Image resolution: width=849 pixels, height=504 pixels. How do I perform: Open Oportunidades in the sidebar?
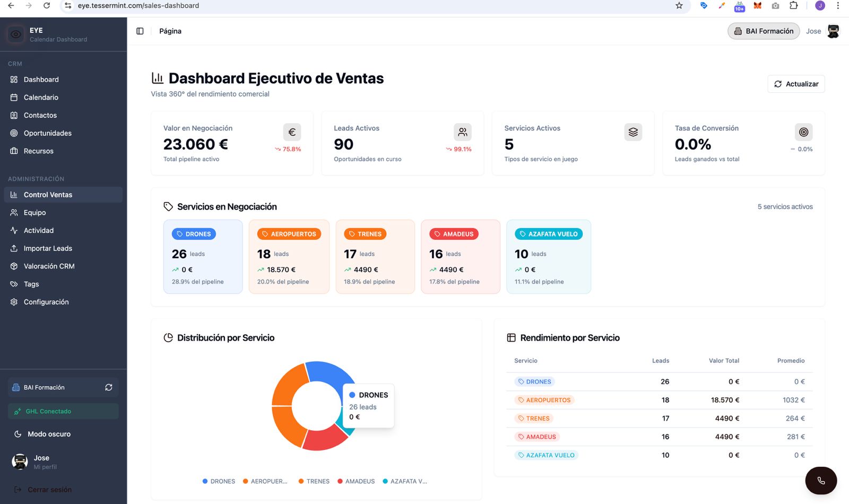pos(64,133)
